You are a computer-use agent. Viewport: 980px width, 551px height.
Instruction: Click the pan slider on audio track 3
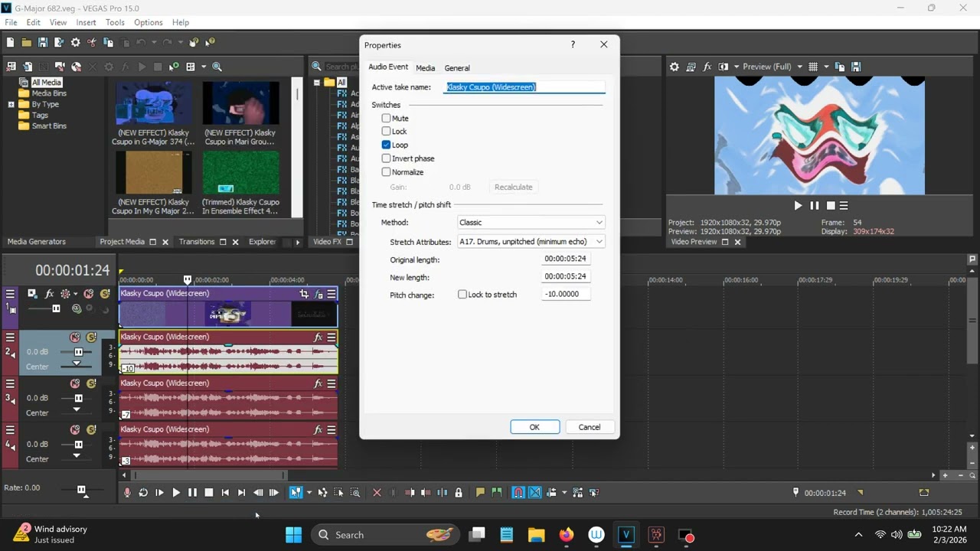[77, 410]
